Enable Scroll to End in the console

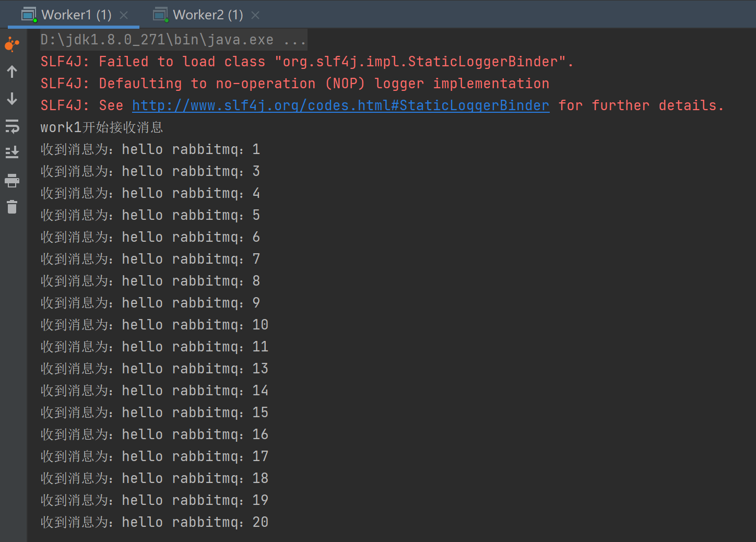[x=12, y=152]
